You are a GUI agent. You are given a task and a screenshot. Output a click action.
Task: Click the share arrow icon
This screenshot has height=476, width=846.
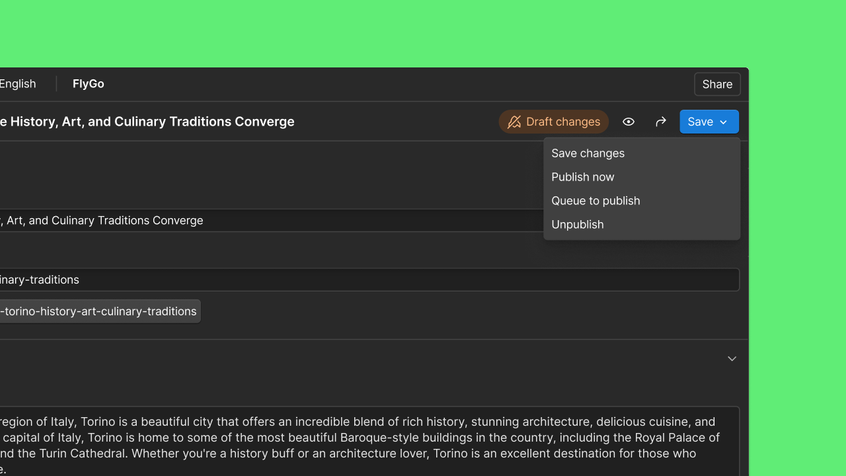click(x=660, y=122)
